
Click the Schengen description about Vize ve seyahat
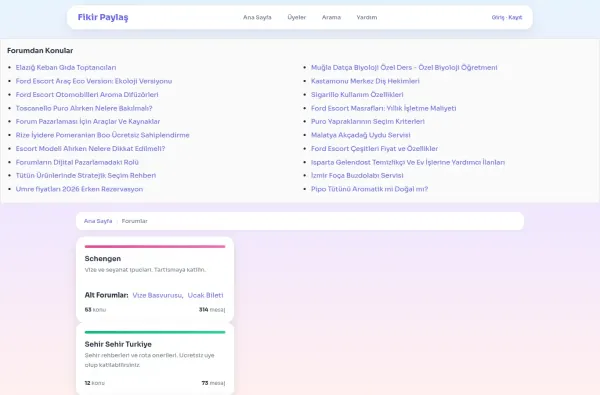(x=145, y=269)
